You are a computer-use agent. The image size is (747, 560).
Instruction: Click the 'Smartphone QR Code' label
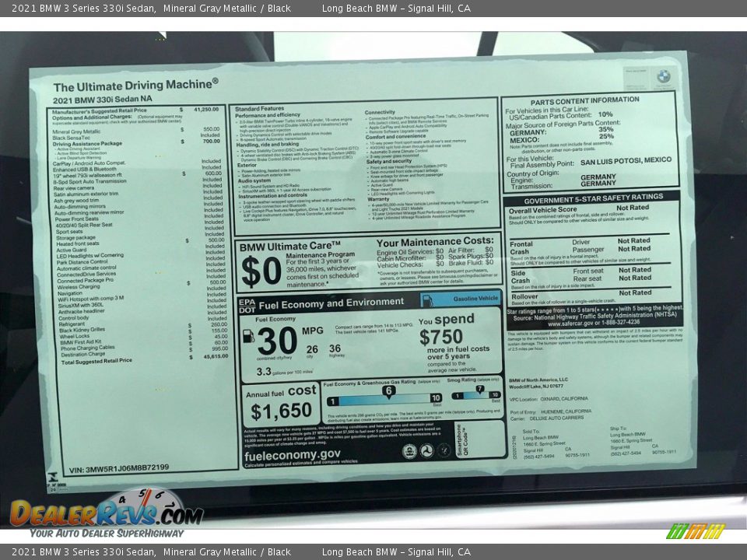pyautogui.click(x=462, y=439)
